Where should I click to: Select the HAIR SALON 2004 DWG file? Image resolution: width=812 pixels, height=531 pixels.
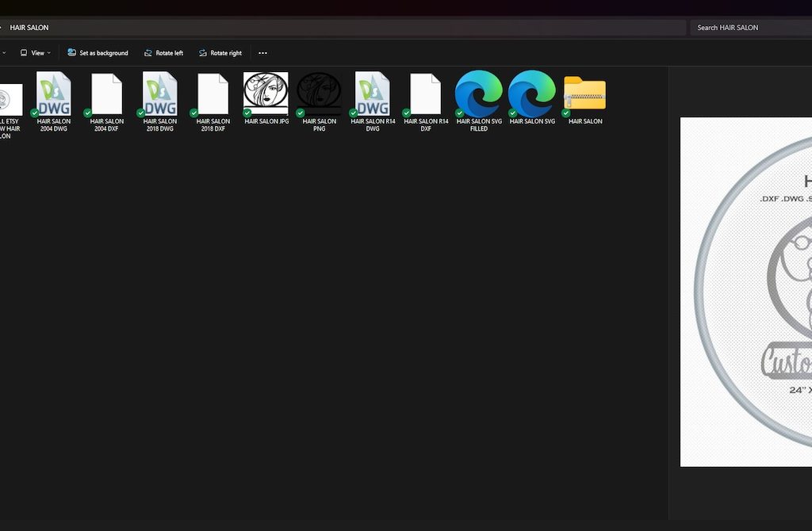point(54,94)
